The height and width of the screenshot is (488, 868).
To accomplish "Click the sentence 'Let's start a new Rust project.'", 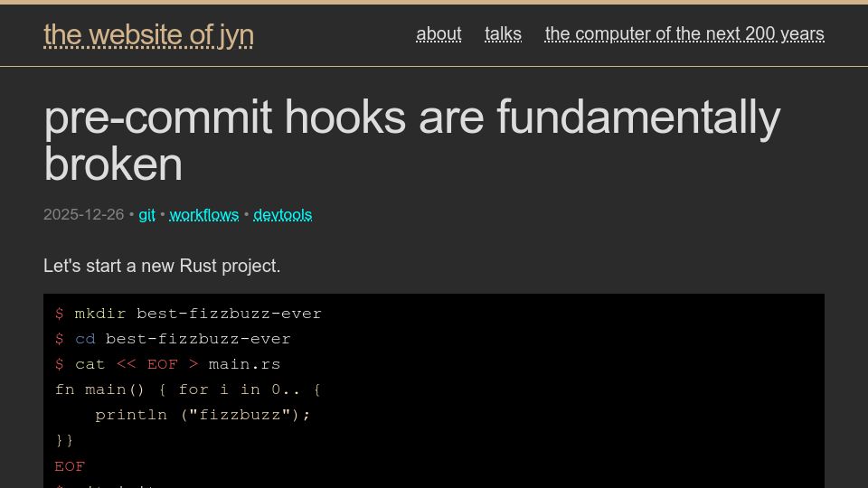I will pyautogui.click(x=162, y=266).
